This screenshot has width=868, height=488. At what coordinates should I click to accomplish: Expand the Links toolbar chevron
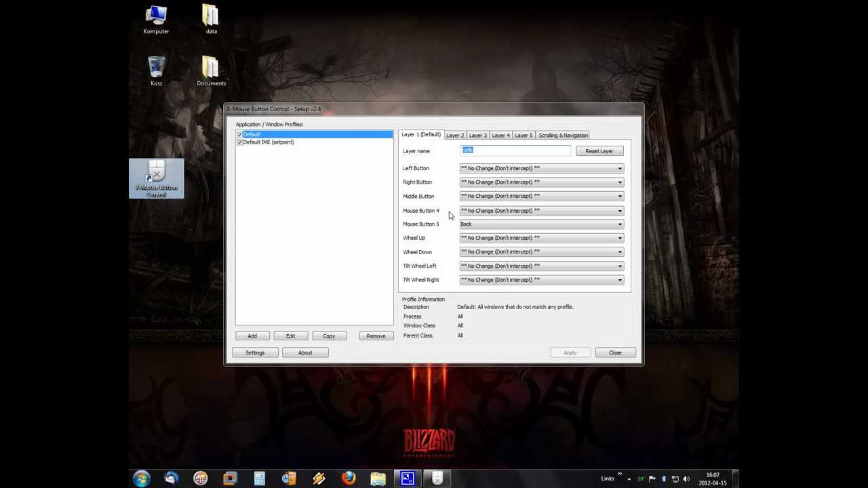pyautogui.click(x=619, y=474)
